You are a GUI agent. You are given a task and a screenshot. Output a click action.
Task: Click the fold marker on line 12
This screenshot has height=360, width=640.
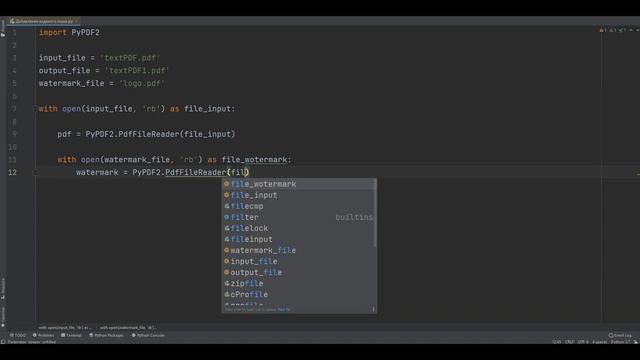tap(35, 172)
